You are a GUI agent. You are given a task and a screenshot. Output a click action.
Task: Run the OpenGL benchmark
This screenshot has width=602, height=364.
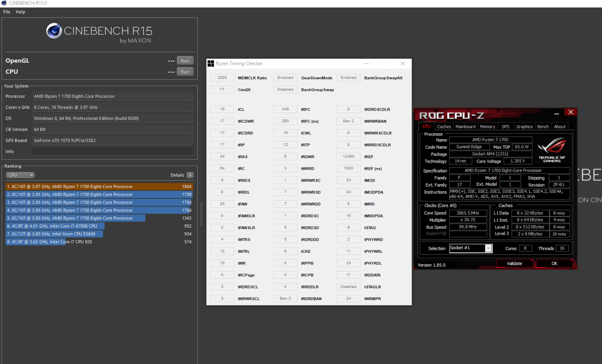pos(185,61)
